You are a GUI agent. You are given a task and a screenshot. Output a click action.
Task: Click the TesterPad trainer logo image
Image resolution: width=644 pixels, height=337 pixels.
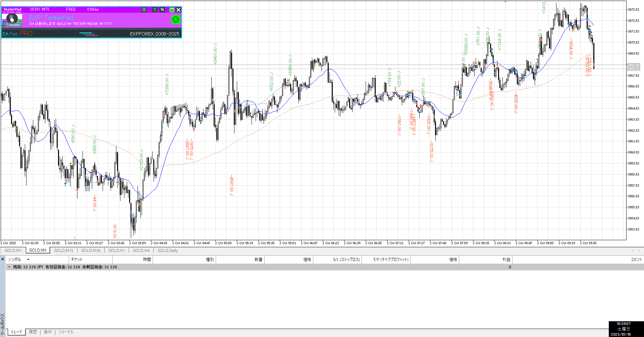click(x=12, y=20)
